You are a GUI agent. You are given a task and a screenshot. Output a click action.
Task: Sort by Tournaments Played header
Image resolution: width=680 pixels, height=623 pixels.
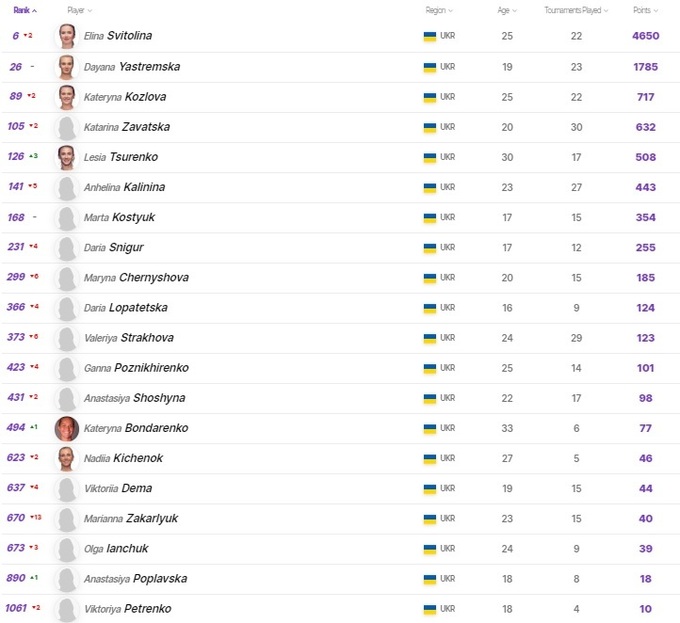point(576,9)
